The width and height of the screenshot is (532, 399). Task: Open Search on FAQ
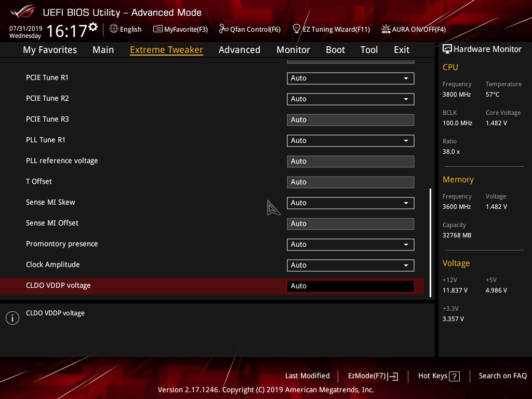pyautogui.click(x=503, y=376)
